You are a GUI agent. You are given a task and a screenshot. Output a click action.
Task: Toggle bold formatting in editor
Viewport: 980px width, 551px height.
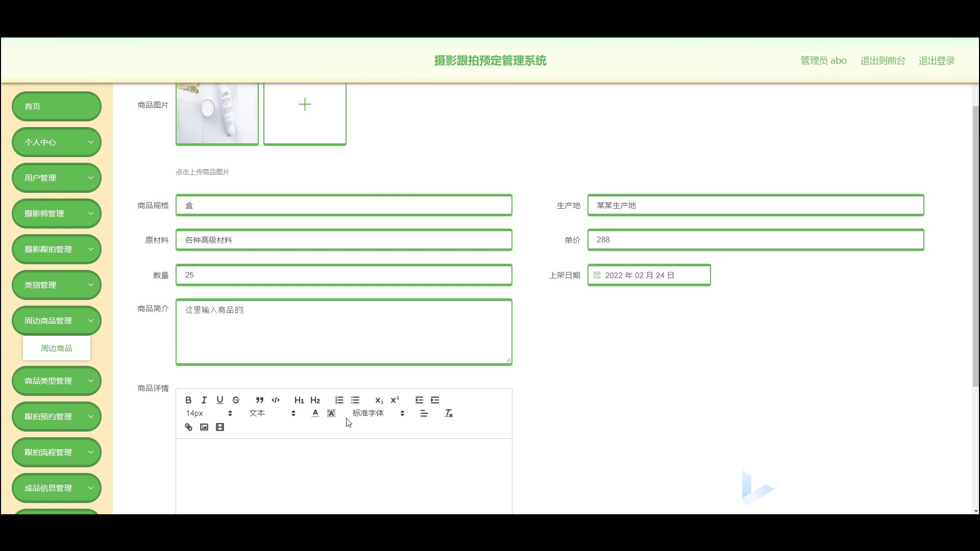tap(188, 400)
